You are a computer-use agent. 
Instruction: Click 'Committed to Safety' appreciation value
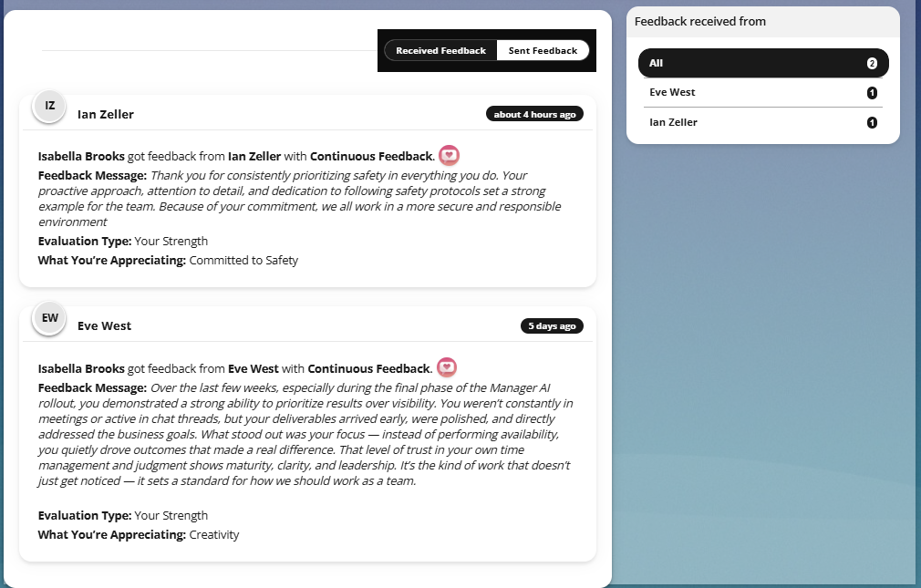pos(243,260)
